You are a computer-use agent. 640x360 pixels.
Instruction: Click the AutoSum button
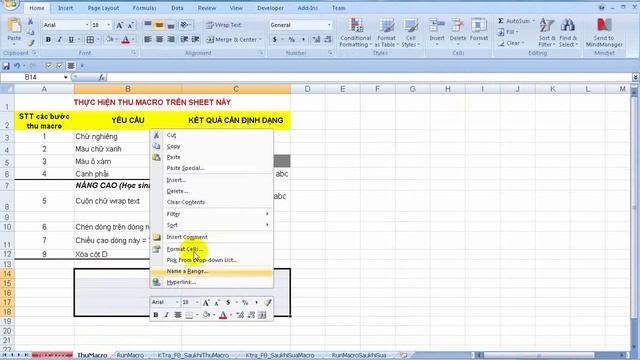pyautogui.click(x=516, y=21)
